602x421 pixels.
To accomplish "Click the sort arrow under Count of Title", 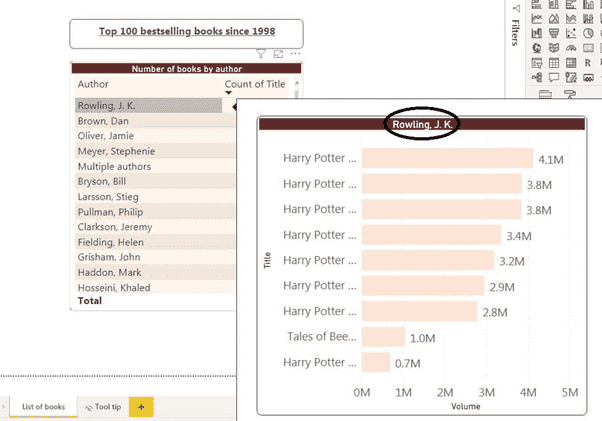I will point(229,93).
